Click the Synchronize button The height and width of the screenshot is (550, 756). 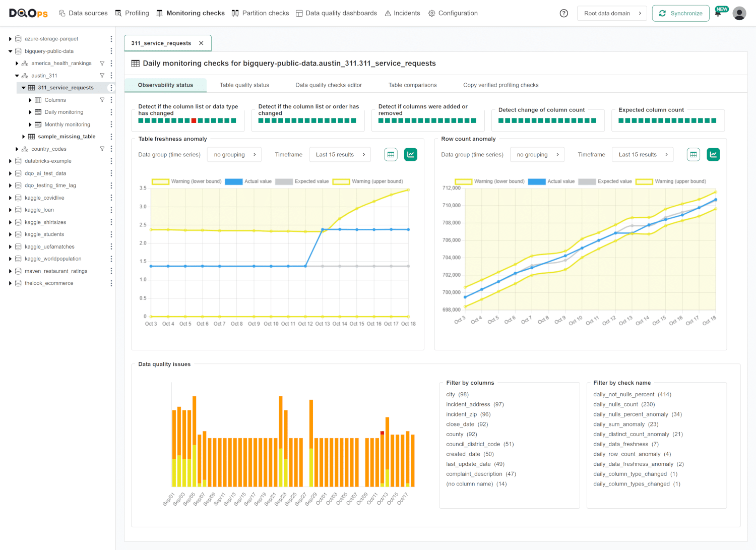(680, 13)
